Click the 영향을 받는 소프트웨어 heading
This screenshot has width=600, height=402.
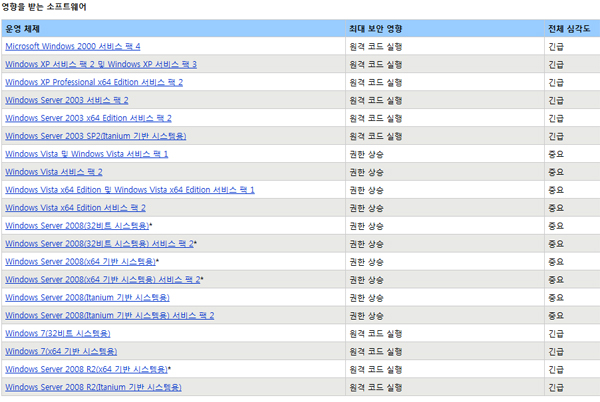click(44, 7)
